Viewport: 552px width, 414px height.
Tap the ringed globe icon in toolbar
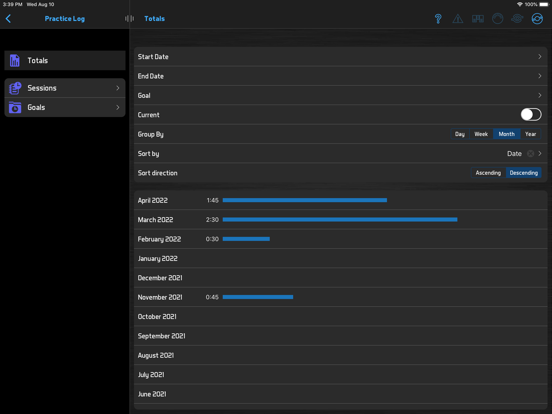(x=517, y=19)
